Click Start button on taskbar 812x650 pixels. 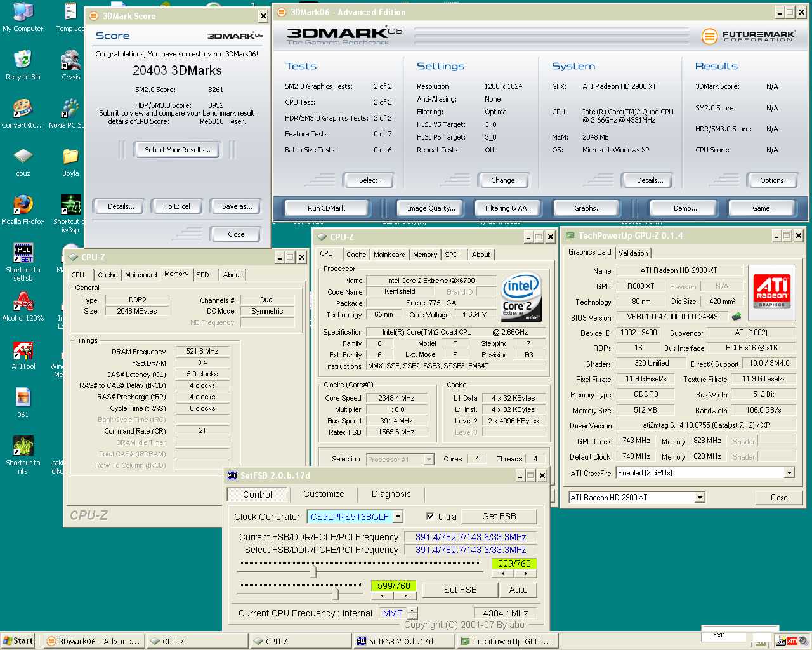tap(18, 641)
